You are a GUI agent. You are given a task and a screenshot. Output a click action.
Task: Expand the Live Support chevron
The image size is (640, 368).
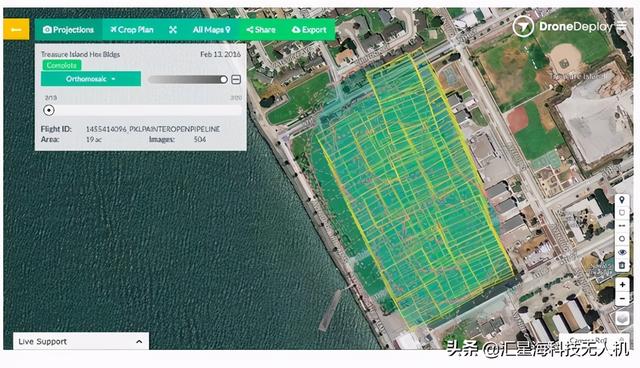click(x=139, y=341)
